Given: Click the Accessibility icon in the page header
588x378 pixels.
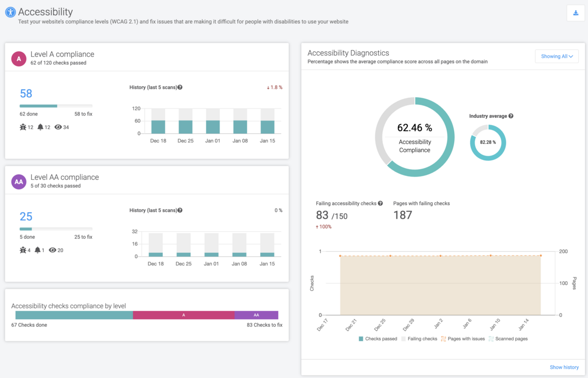Looking at the screenshot, I should coord(10,12).
